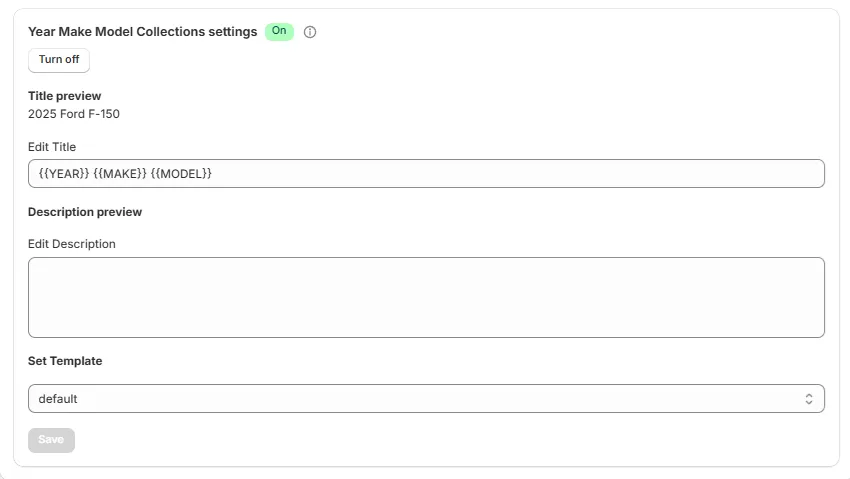Click the 2025 Ford F-150 preview text
850x479 pixels.
[74, 114]
